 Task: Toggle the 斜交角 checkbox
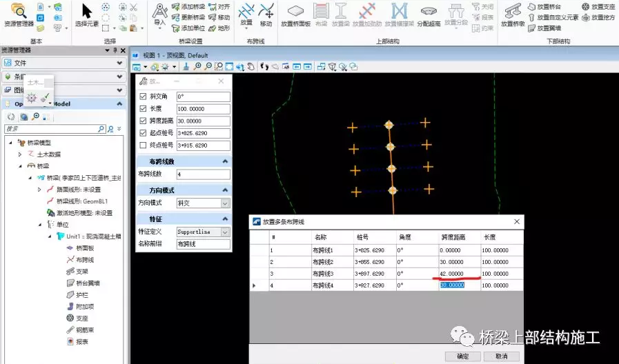(143, 97)
